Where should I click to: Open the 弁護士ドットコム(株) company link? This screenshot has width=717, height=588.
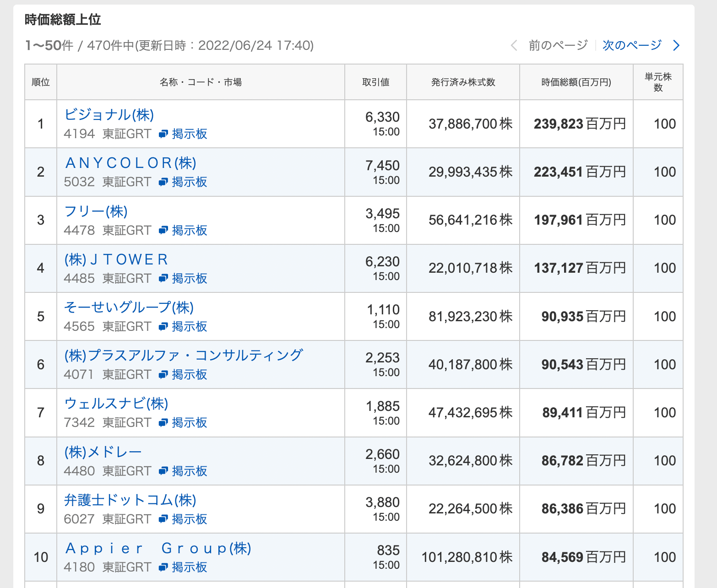point(130,500)
